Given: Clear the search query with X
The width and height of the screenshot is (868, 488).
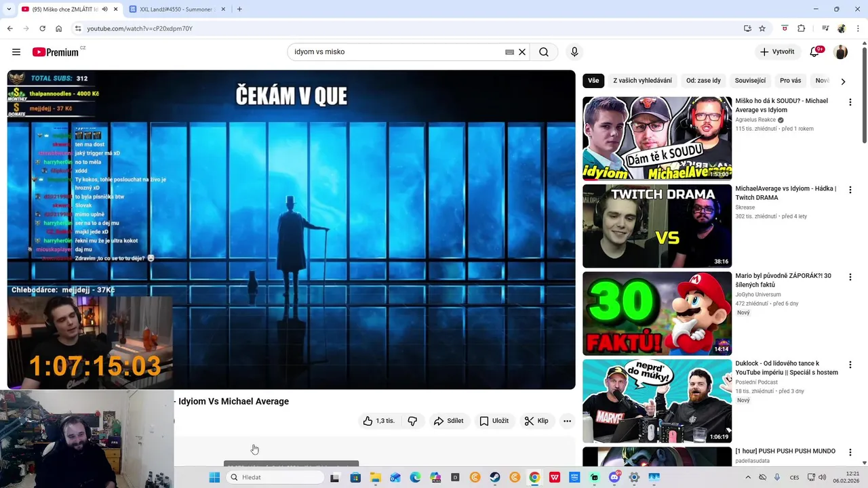Looking at the screenshot, I should point(522,52).
